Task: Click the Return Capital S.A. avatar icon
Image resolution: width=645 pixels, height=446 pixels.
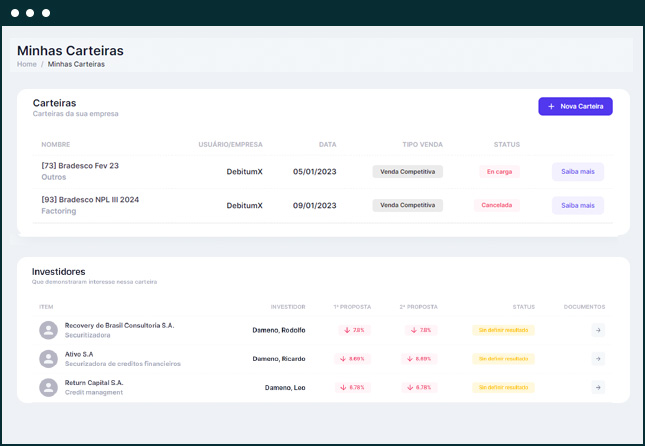Action: click(x=48, y=387)
